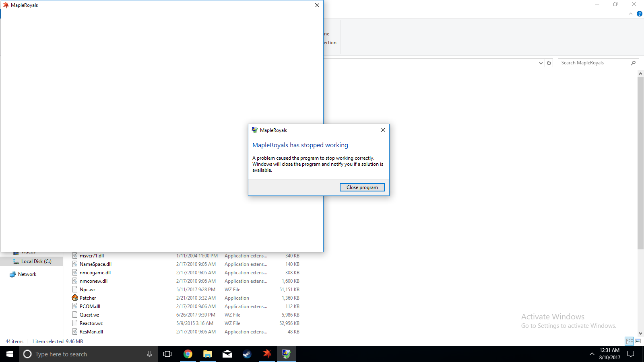Switch to large icons view layout

pyautogui.click(x=638, y=341)
